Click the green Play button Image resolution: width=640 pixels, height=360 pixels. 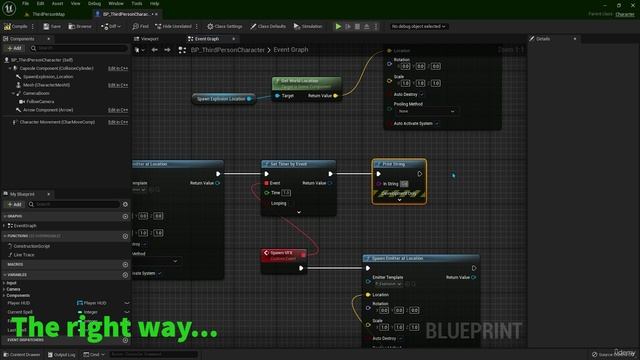point(338,27)
